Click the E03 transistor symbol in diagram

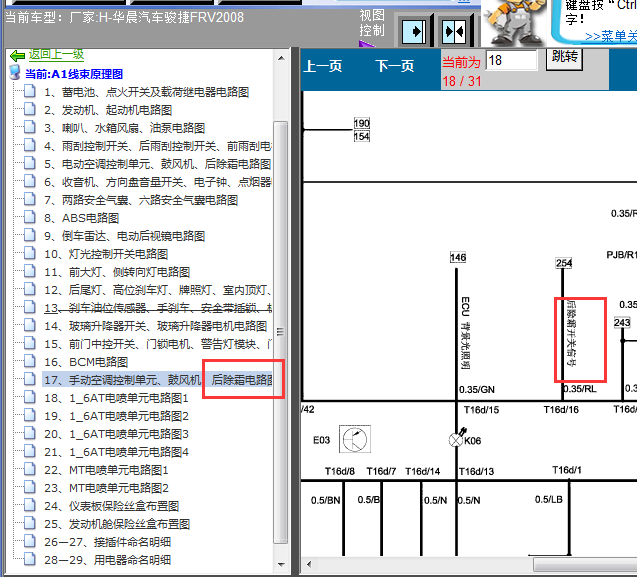coord(355,439)
